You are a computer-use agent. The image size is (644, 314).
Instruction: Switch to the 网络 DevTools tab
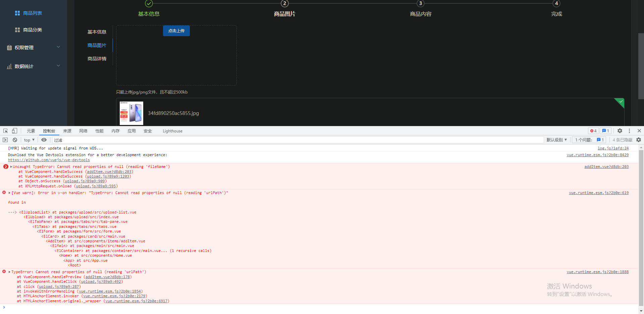[x=83, y=131]
